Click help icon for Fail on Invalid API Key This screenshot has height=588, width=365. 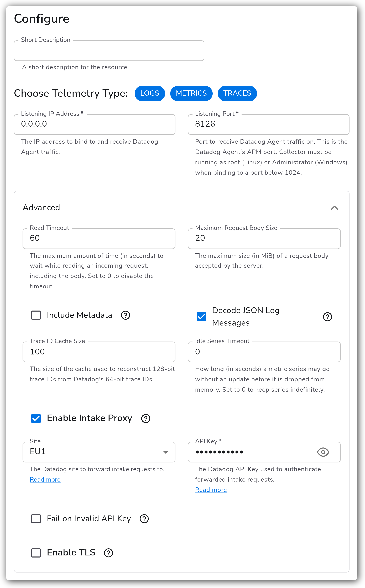144,519
